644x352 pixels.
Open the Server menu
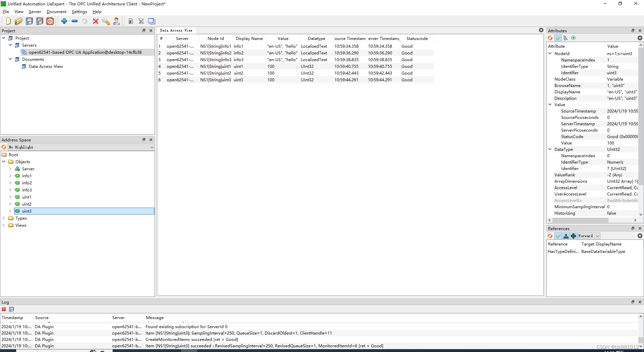click(35, 12)
